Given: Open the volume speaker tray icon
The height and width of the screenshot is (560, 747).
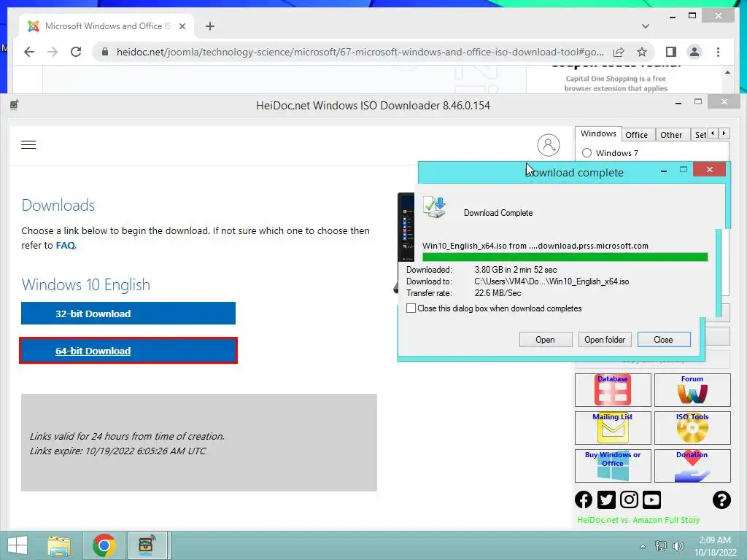Looking at the screenshot, I should coord(678,546).
